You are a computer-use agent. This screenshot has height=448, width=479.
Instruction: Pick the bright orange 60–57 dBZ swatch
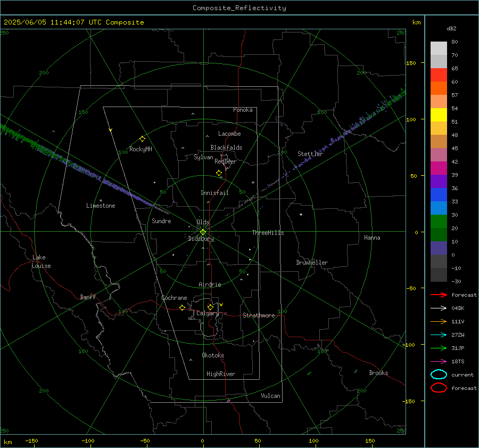439,88
